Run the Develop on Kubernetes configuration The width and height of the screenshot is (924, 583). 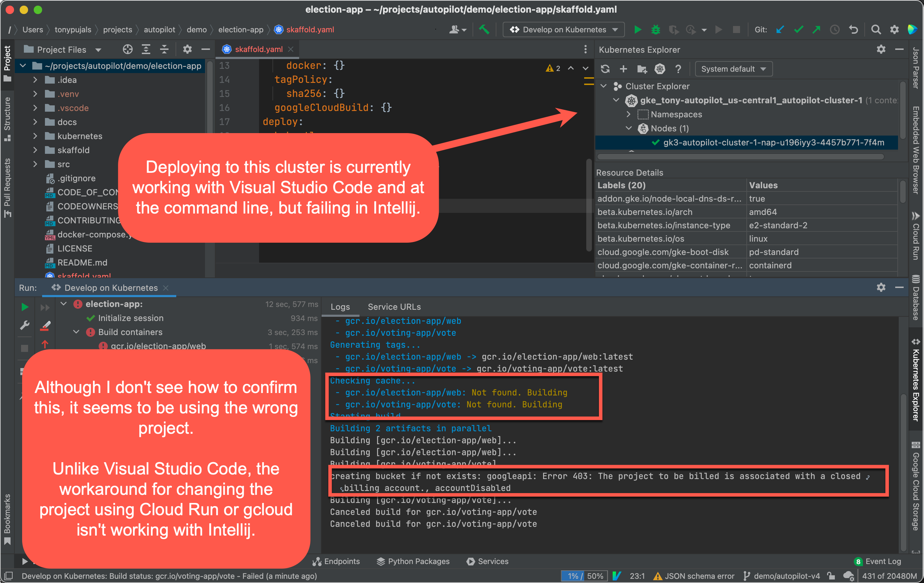click(638, 30)
